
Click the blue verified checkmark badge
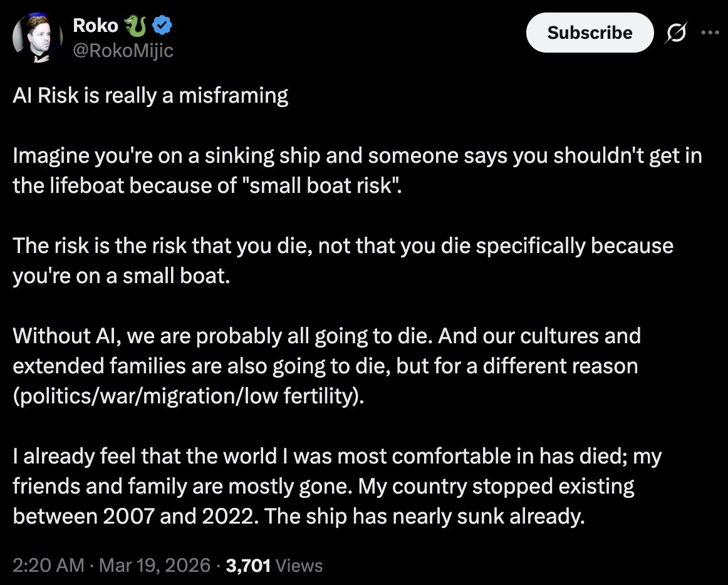click(x=162, y=26)
